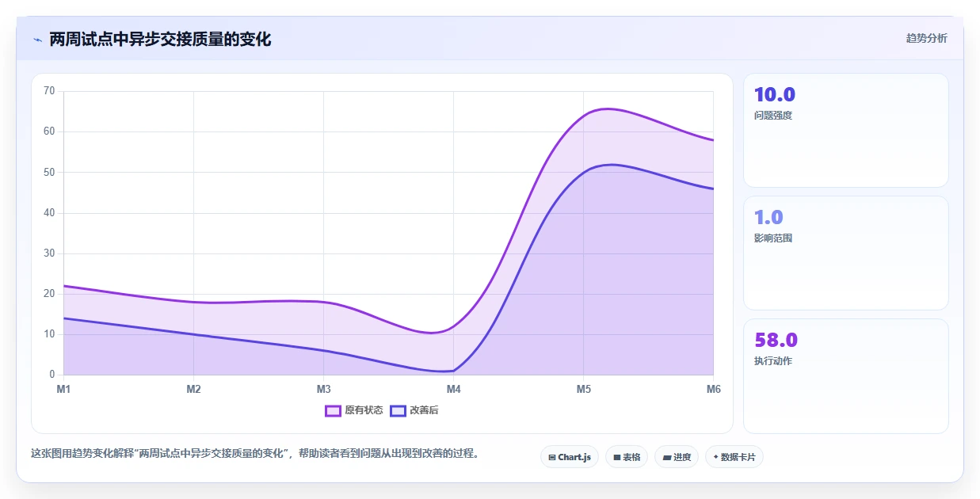Click the 30 y-axis tick label
Image resolution: width=980 pixels, height=499 pixels.
tap(49, 253)
